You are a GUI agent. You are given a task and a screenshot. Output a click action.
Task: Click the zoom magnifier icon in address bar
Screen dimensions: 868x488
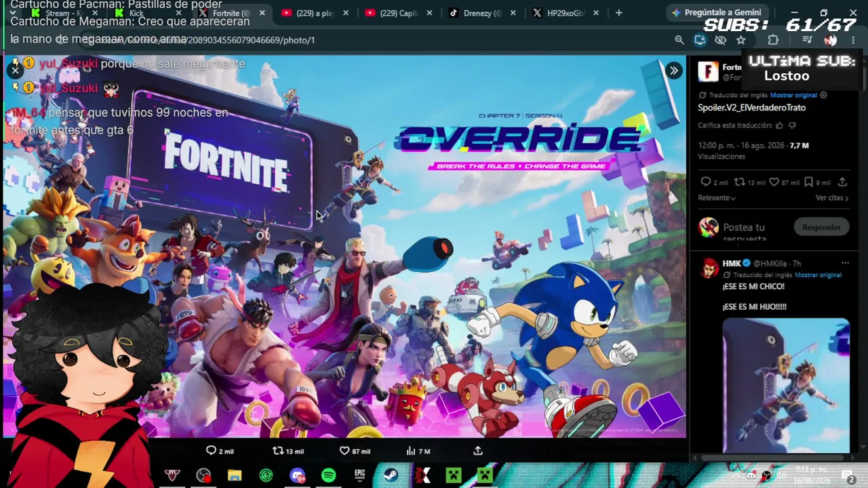click(x=679, y=40)
